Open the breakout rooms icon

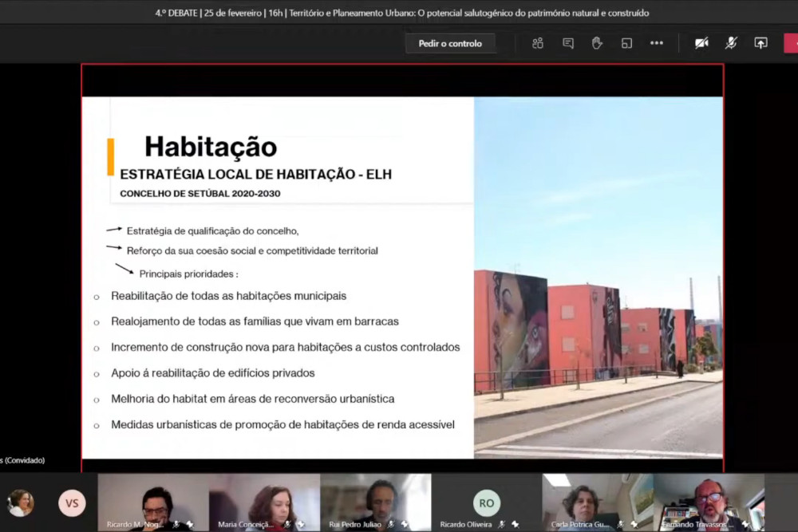point(627,43)
